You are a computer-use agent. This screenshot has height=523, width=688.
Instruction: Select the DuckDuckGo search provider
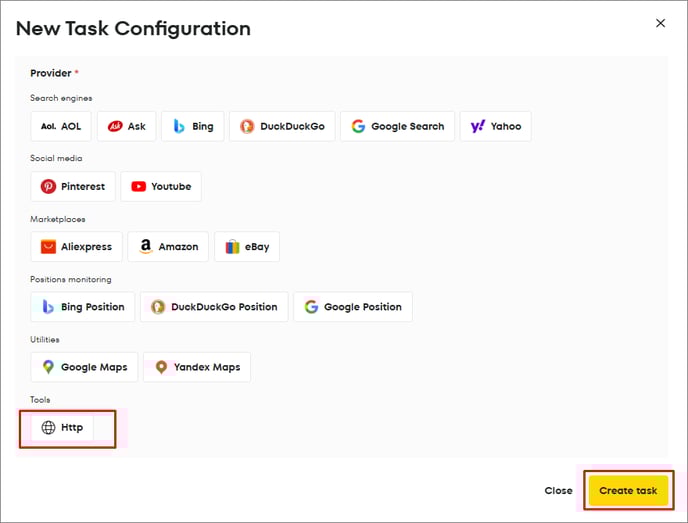pos(281,127)
